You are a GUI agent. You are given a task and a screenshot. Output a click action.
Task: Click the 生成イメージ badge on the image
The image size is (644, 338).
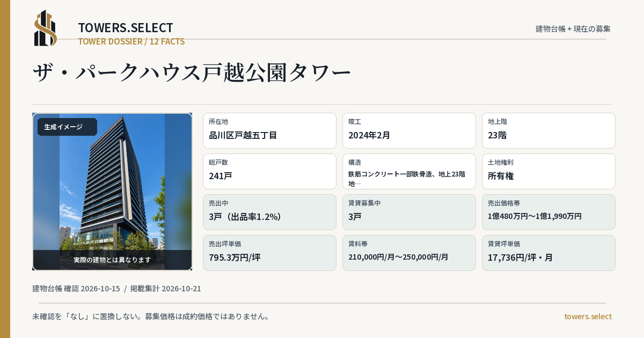click(67, 127)
